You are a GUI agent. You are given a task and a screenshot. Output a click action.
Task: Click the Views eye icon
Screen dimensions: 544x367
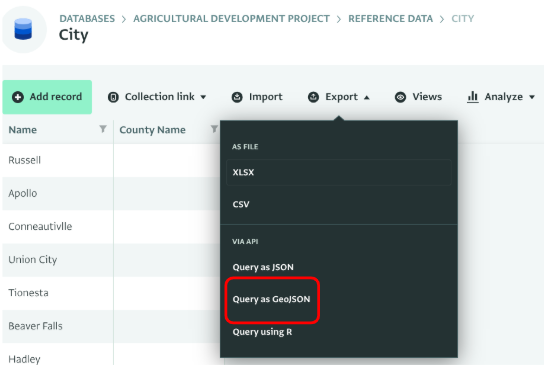tap(400, 97)
